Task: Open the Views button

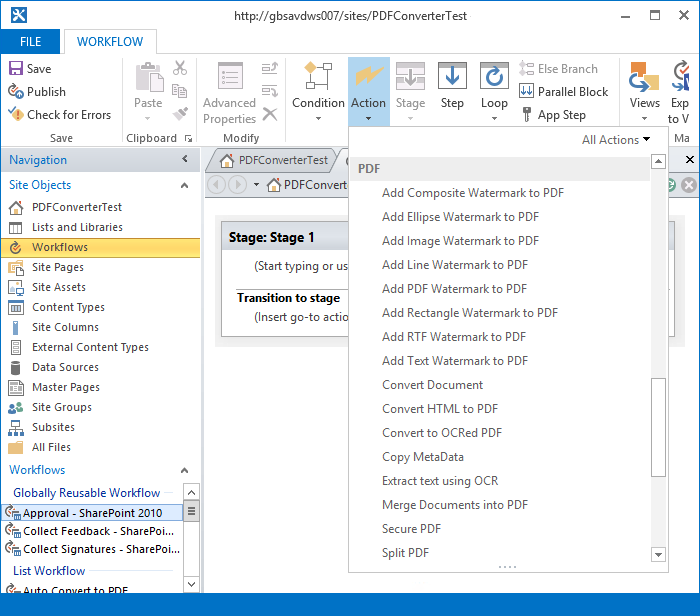Action: 645,92
